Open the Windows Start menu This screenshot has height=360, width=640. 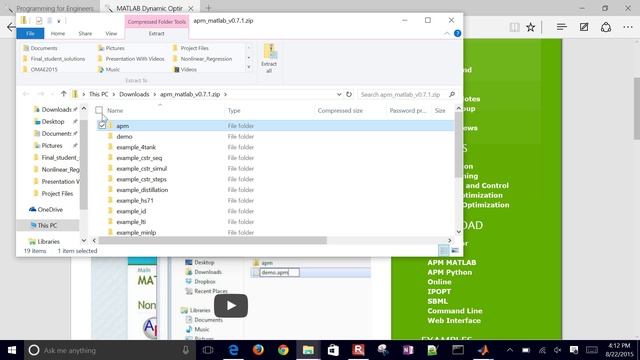click(x=12, y=350)
